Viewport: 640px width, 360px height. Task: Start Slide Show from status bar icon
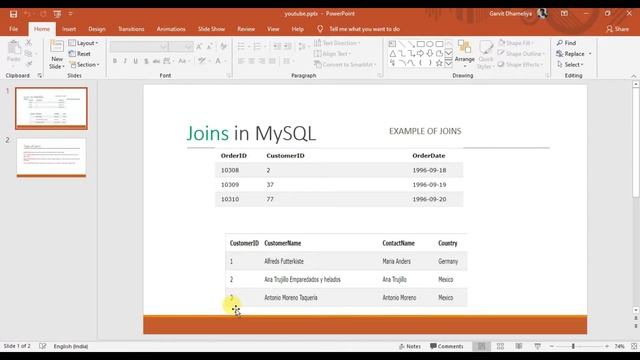538,346
